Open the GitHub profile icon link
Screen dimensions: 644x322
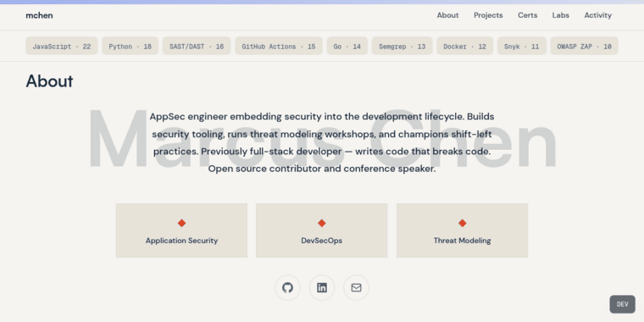pyautogui.click(x=287, y=287)
